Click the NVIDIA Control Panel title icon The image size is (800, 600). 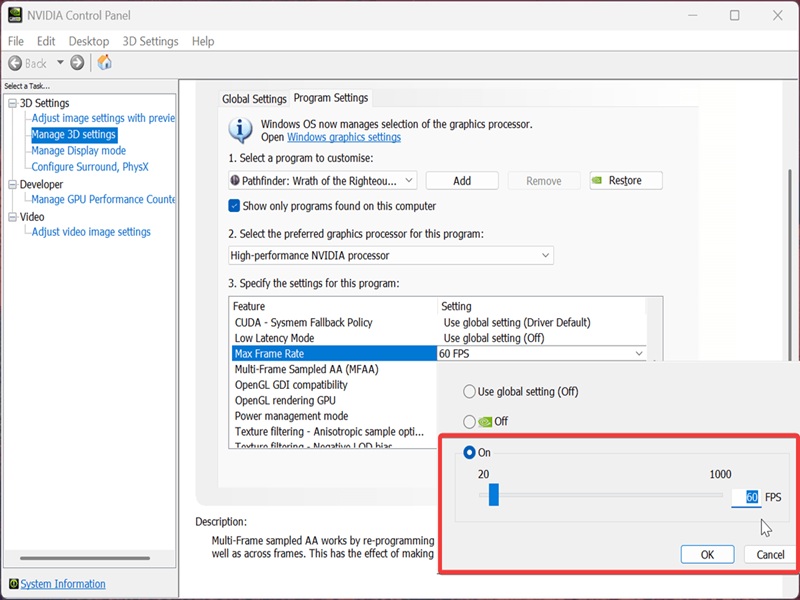pos(15,15)
